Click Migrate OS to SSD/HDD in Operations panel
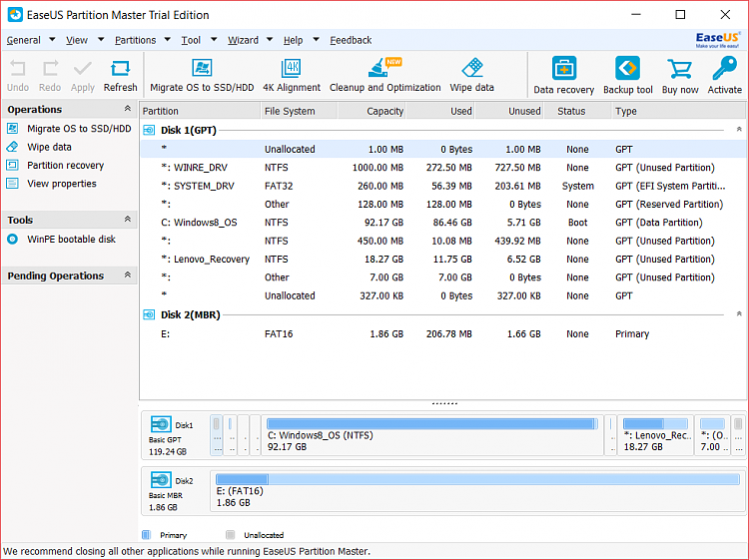The height and width of the screenshot is (560, 749). [x=79, y=129]
